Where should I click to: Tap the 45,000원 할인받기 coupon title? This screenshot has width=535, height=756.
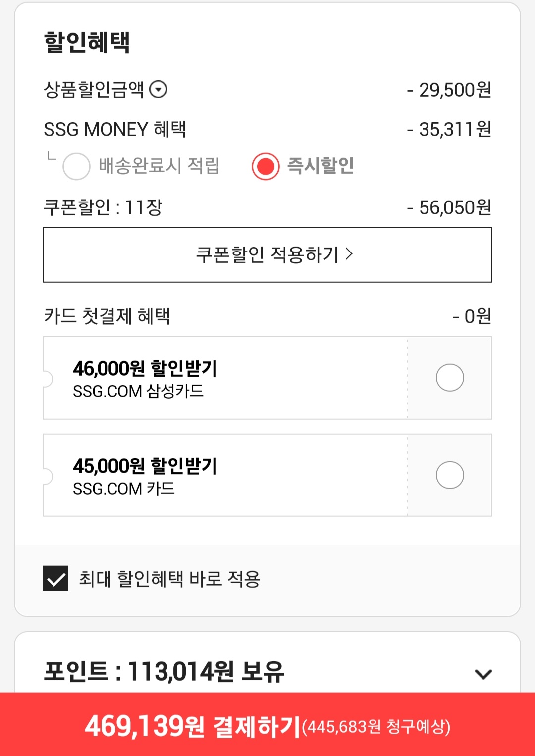coord(145,466)
